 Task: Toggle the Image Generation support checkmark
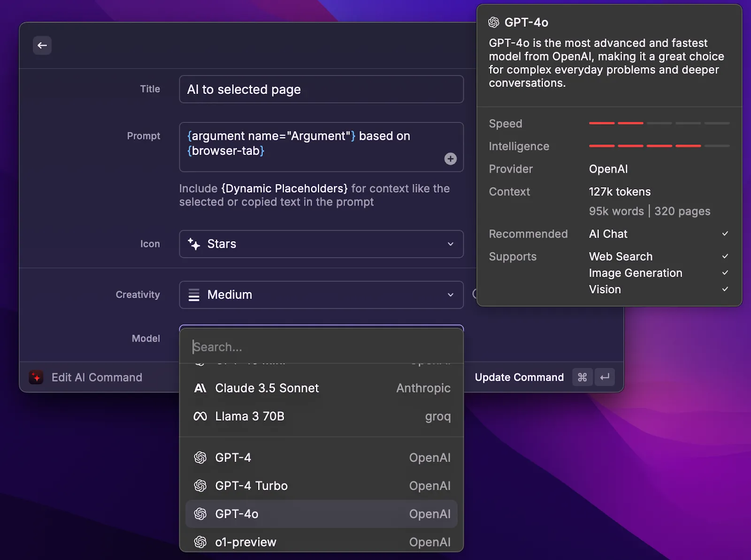[x=725, y=273]
